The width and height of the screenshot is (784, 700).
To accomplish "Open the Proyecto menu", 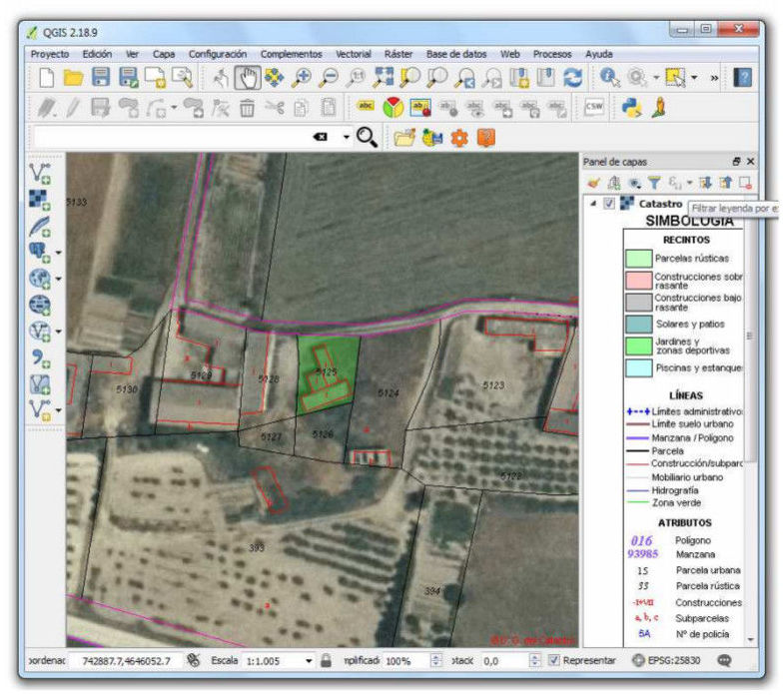I will (x=50, y=54).
